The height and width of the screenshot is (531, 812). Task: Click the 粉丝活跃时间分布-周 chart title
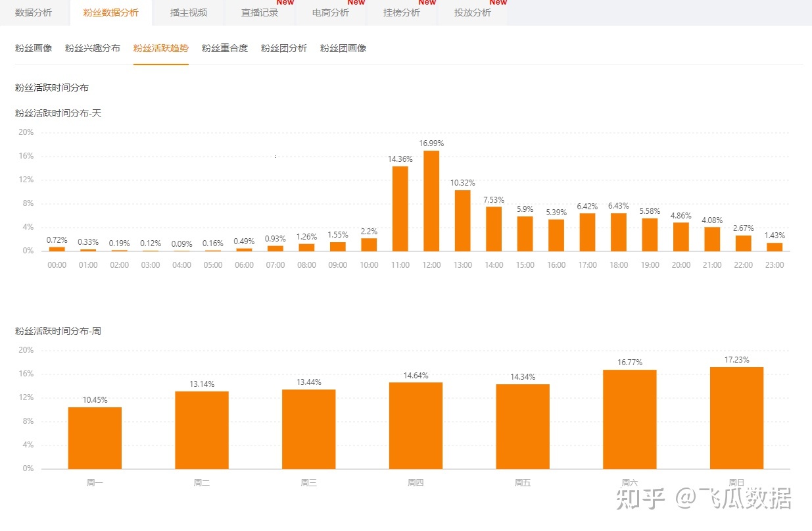(x=59, y=331)
